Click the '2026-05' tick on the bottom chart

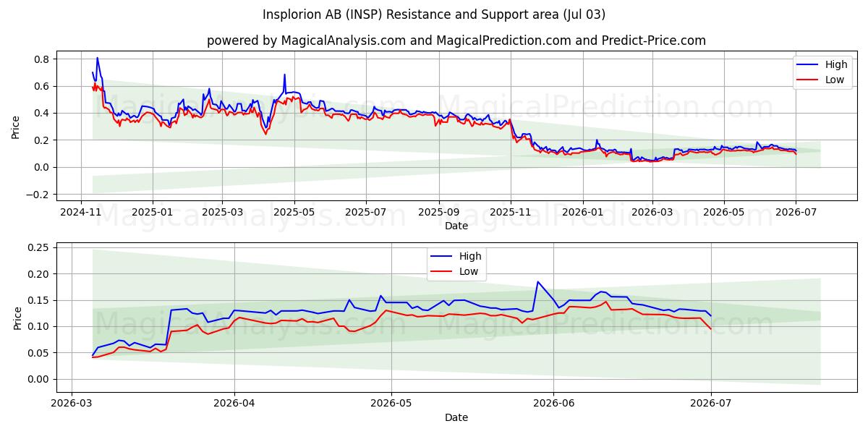391,404
